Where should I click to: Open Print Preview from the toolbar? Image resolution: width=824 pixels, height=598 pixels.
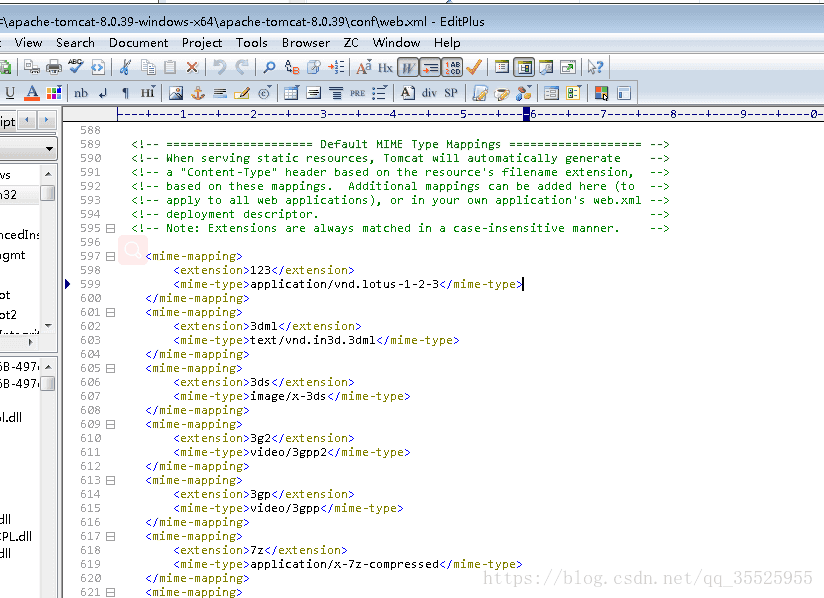point(32,67)
